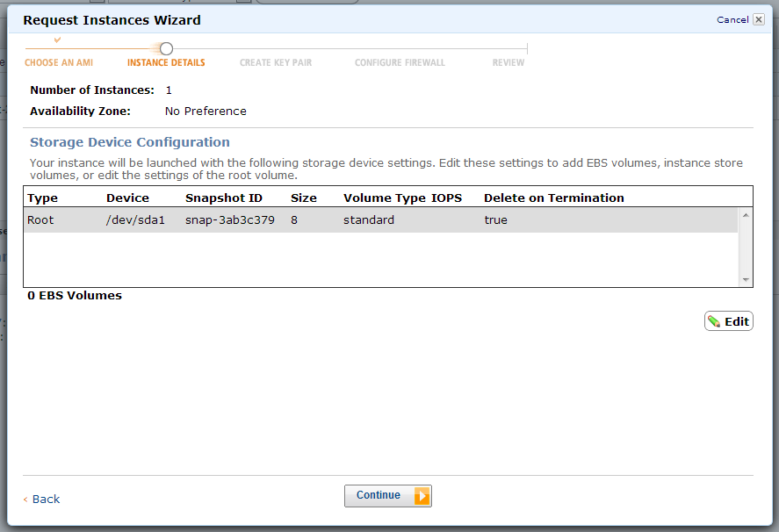Click the Size column header
Image resolution: width=779 pixels, height=532 pixels.
(x=304, y=198)
